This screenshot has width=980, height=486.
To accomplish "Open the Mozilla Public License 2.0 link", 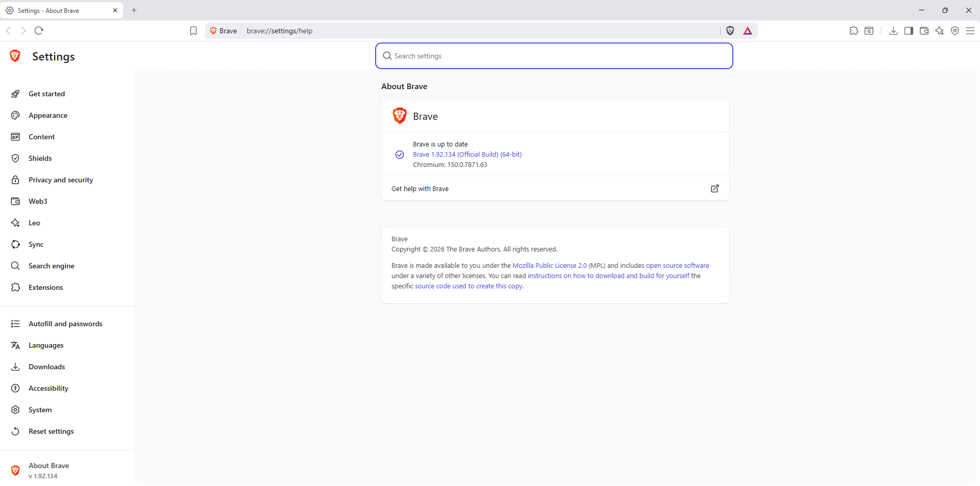I will [x=550, y=265].
